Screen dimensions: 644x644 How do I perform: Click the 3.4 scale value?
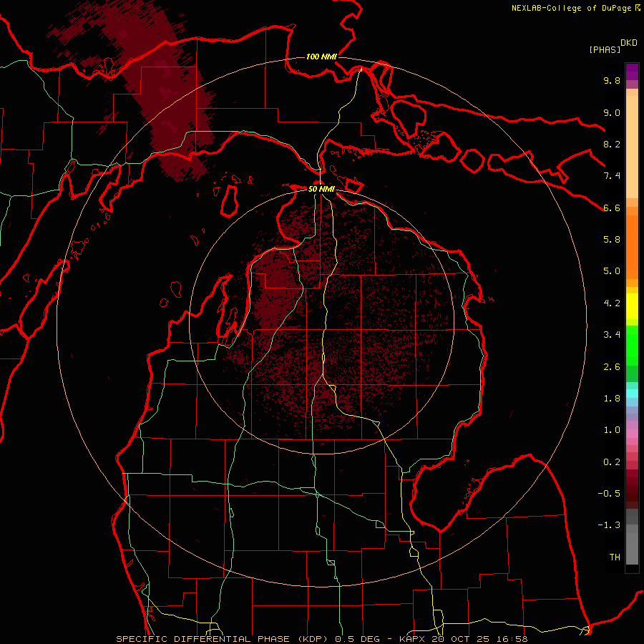[x=612, y=335]
